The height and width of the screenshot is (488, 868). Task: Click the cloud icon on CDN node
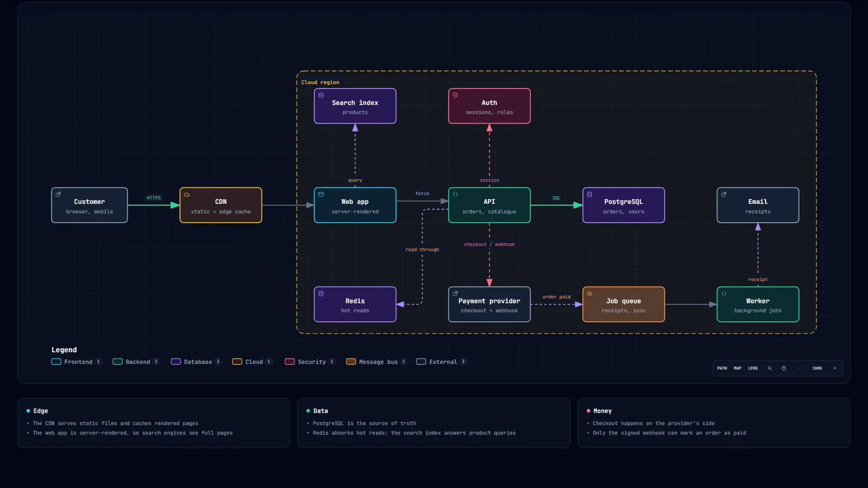point(187,194)
